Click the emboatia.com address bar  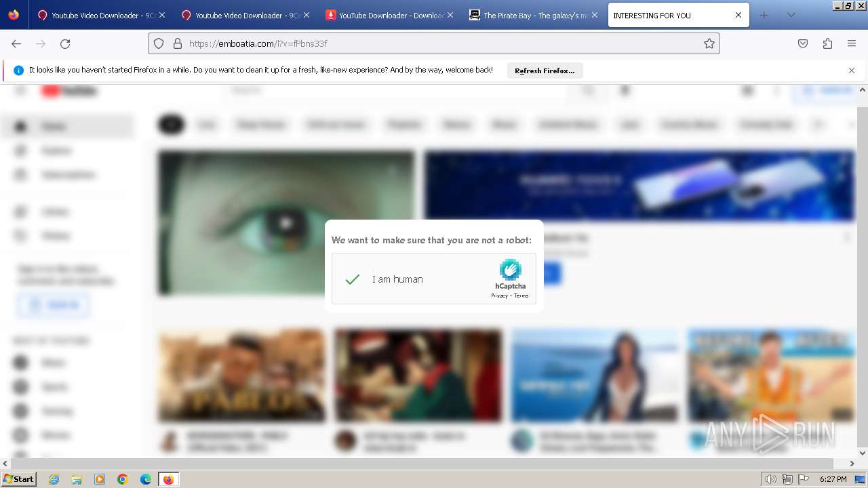[x=434, y=43]
